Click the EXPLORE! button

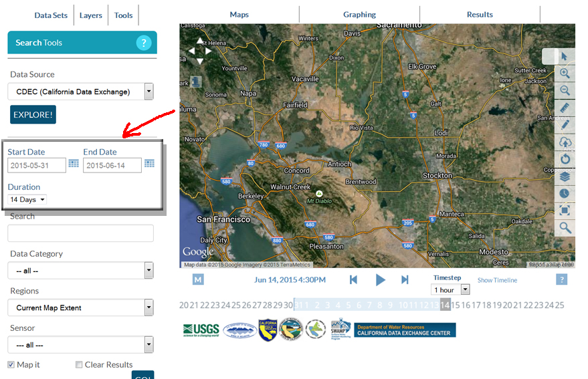click(x=33, y=115)
